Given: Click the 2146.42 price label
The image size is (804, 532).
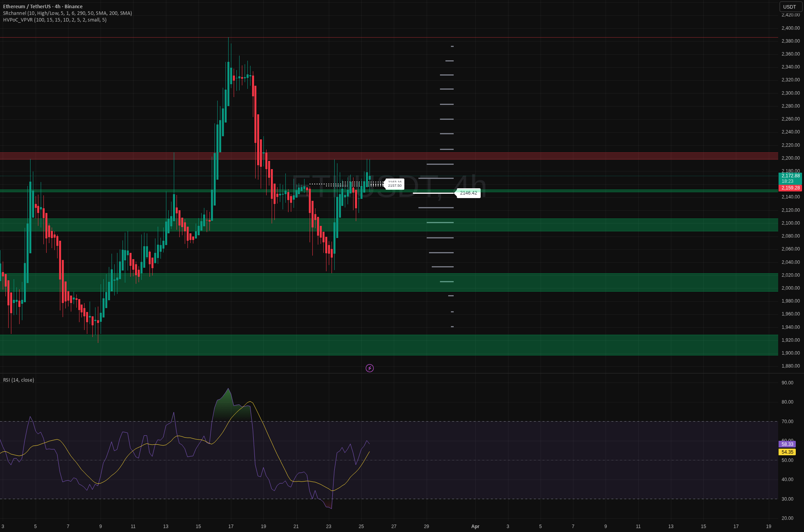Looking at the screenshot, I should click(468, 193).
